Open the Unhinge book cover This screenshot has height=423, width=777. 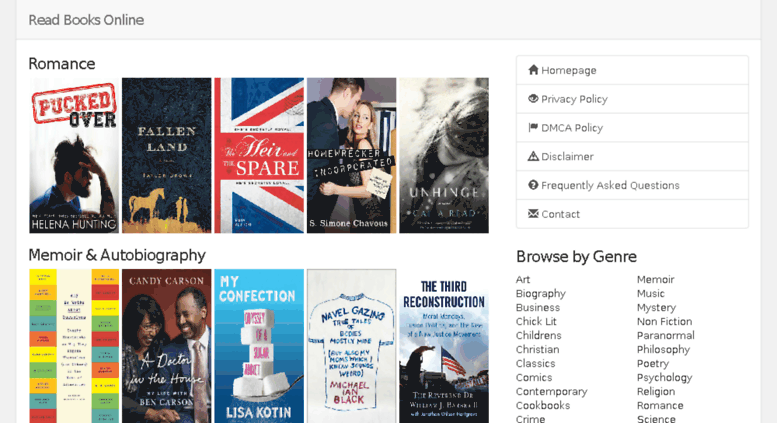pyautogui.click(x=444, y=155)
